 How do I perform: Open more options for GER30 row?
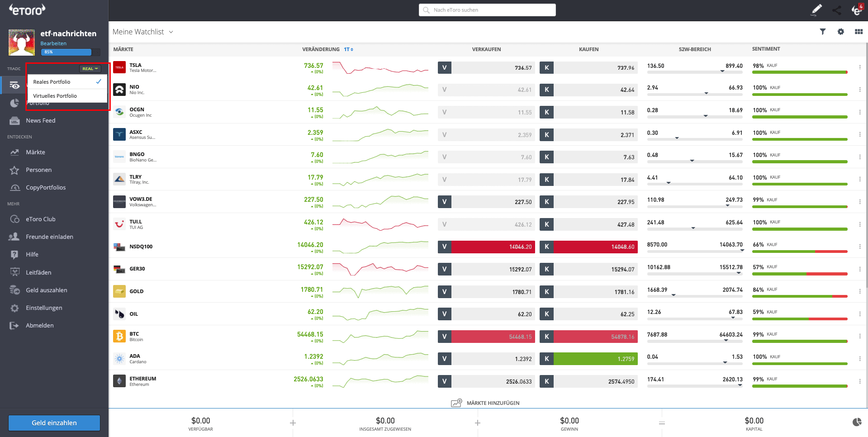[859, 269]
